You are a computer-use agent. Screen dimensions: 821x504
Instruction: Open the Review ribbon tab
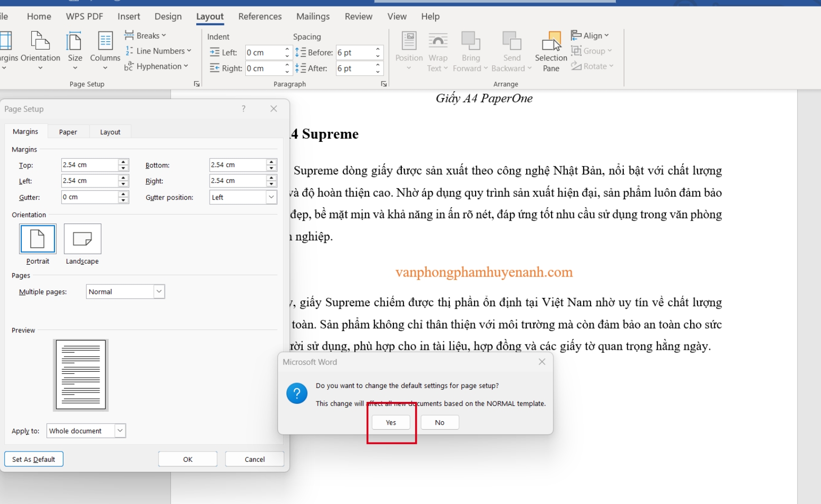359,16
